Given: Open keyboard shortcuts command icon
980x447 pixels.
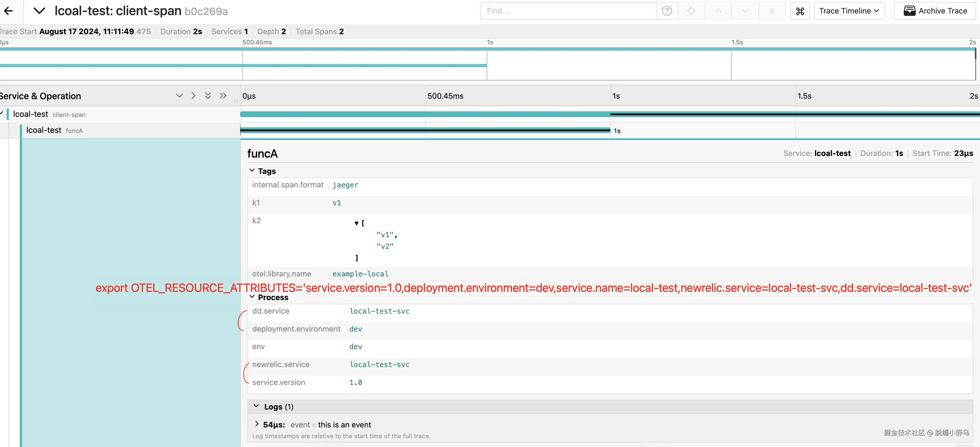Looking at the screenshot, I should pyautogui.click(x=800, y=11).
